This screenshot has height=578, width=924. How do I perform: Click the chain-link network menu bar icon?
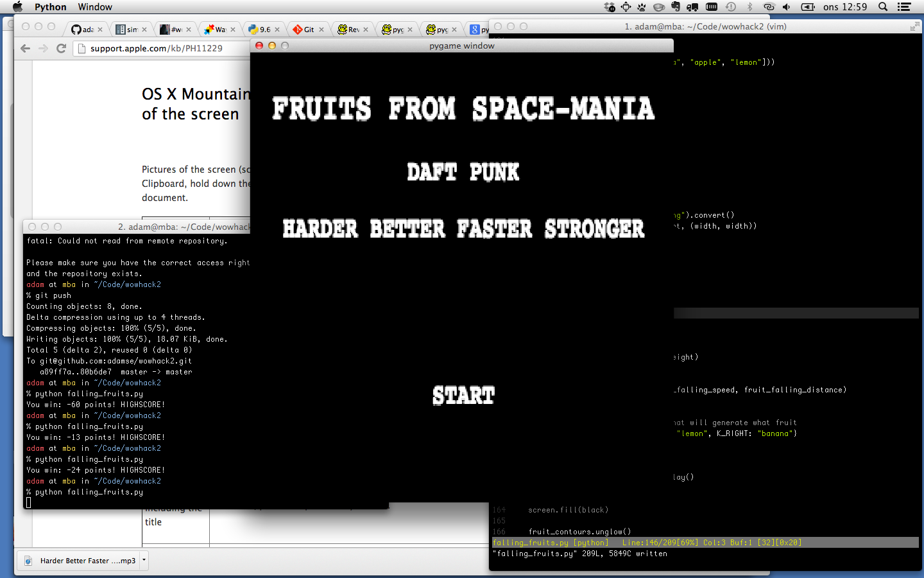tap(769, 7)
